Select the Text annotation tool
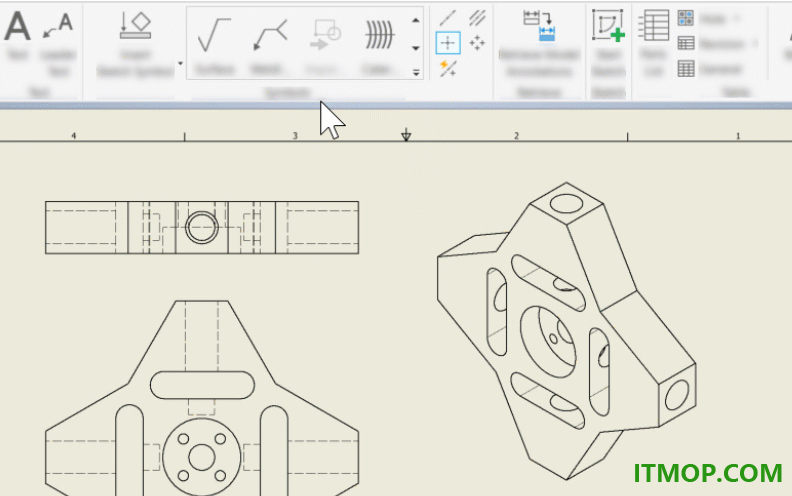Image resolution: width=792 pixels, height=496 pixels. point(17,34)
